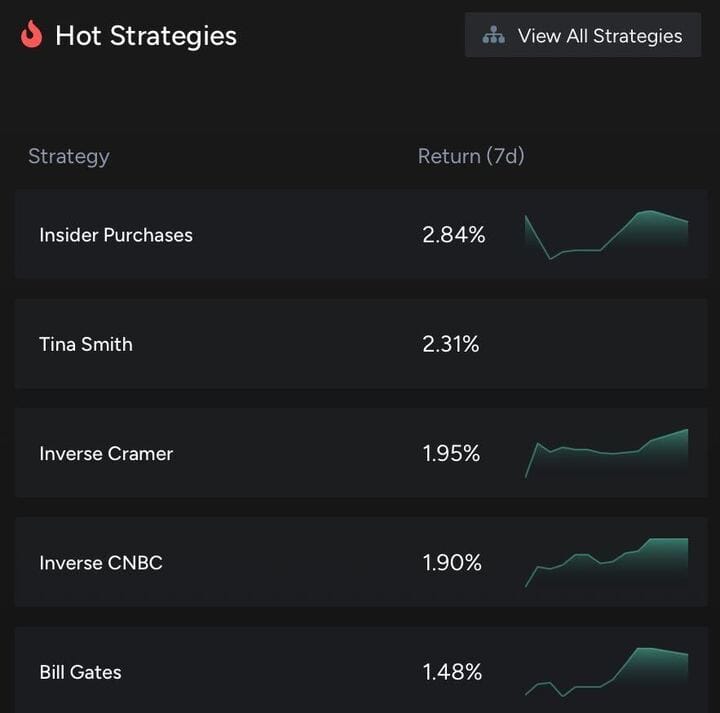Click the Hot Strategies heading
Image resolution: width=720 pixels, height=713 pixels.
(x=146, y=36)
